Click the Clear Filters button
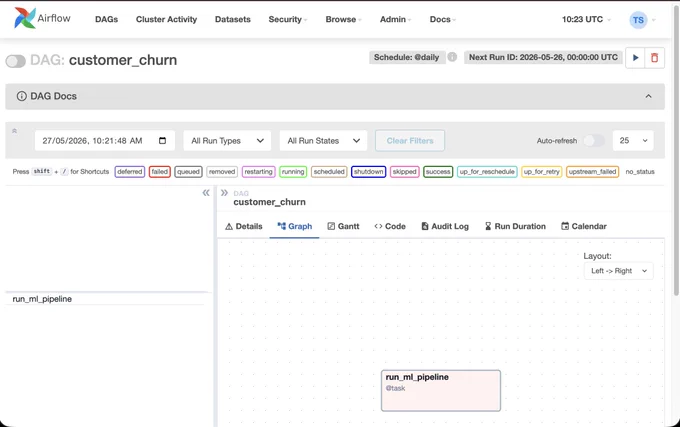The image size is (680, 427). pos(410,140)
